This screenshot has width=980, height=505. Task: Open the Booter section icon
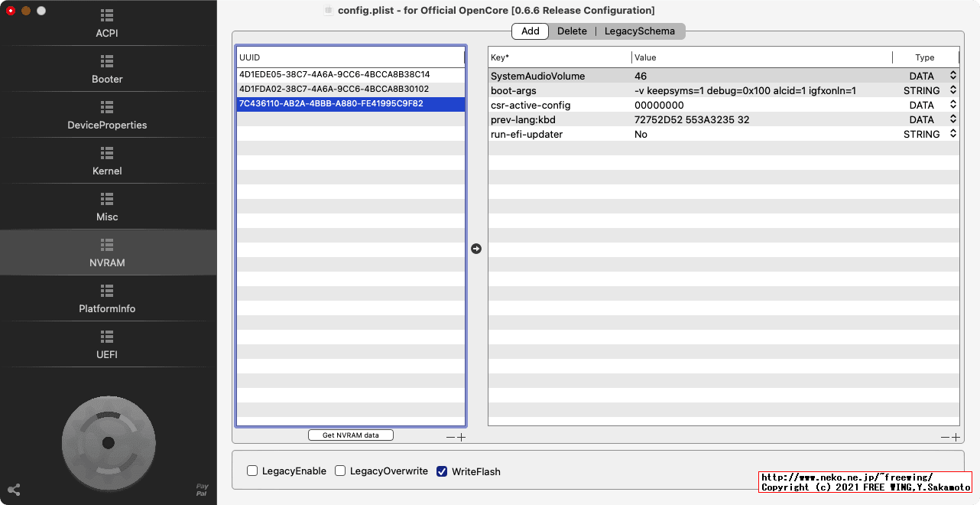[x=107, y=61]
